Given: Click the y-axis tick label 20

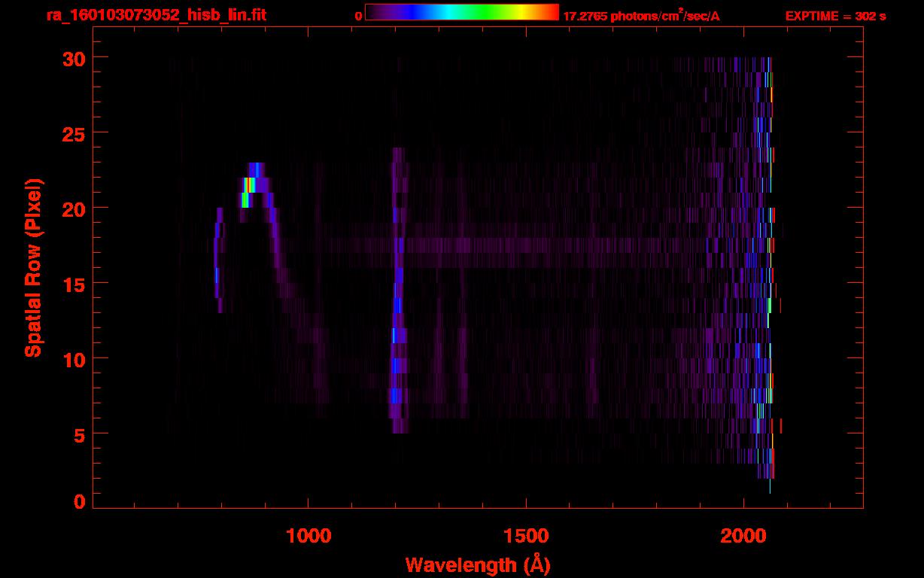Looking at the screenshot, I should point(74,208).
